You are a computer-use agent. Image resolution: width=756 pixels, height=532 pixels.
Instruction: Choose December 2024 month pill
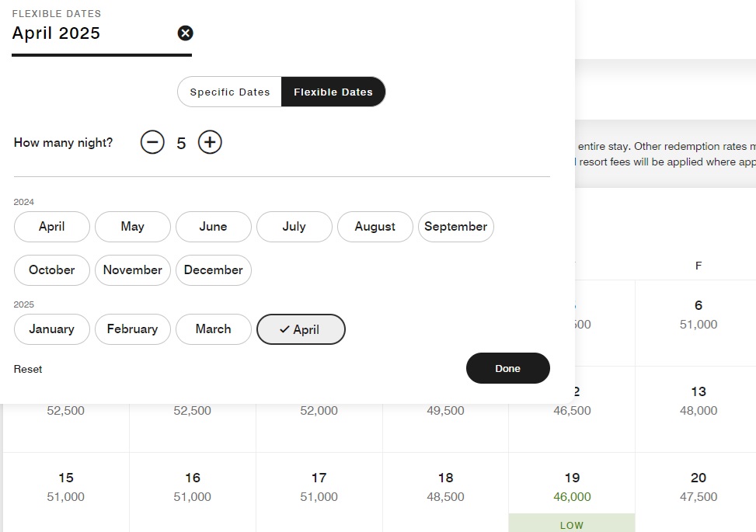tap(214, 270)
